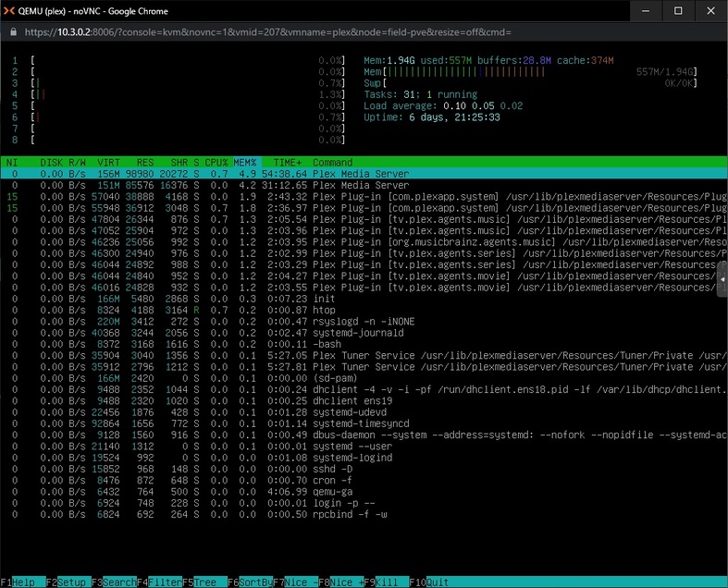Select the tv.plex.agents.series row at 2:02.99

click(x=364, y=253)
